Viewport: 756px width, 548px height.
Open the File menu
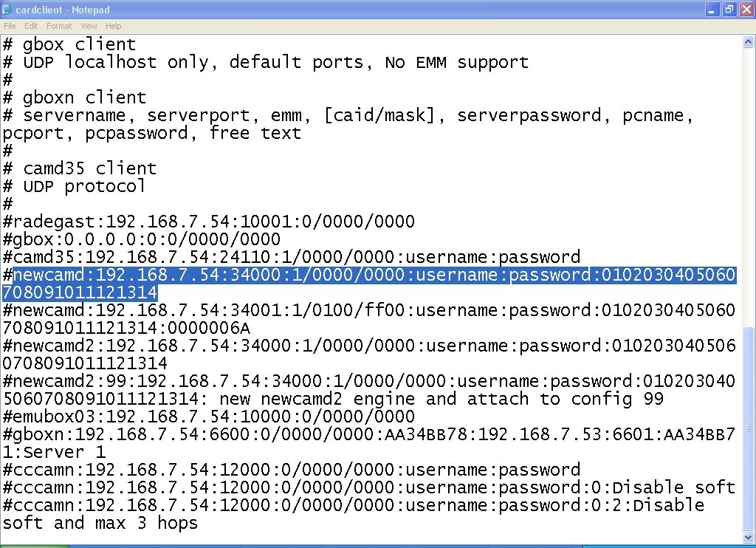click(10, 26)
